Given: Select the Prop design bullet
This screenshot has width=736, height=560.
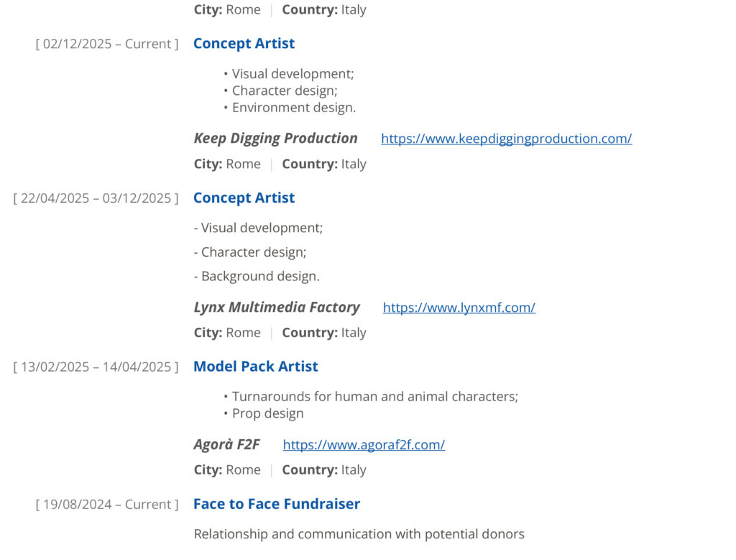Looking at the screenshot, I should coord(267,413).
